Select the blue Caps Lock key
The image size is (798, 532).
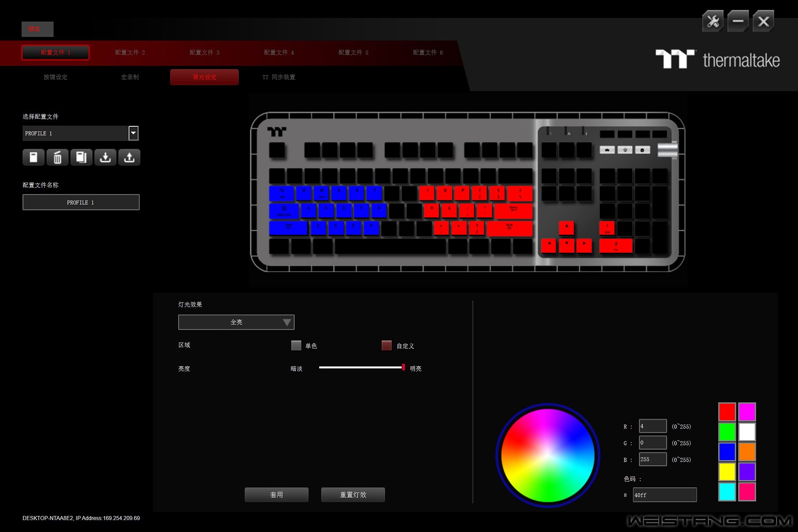coord(284,211)
